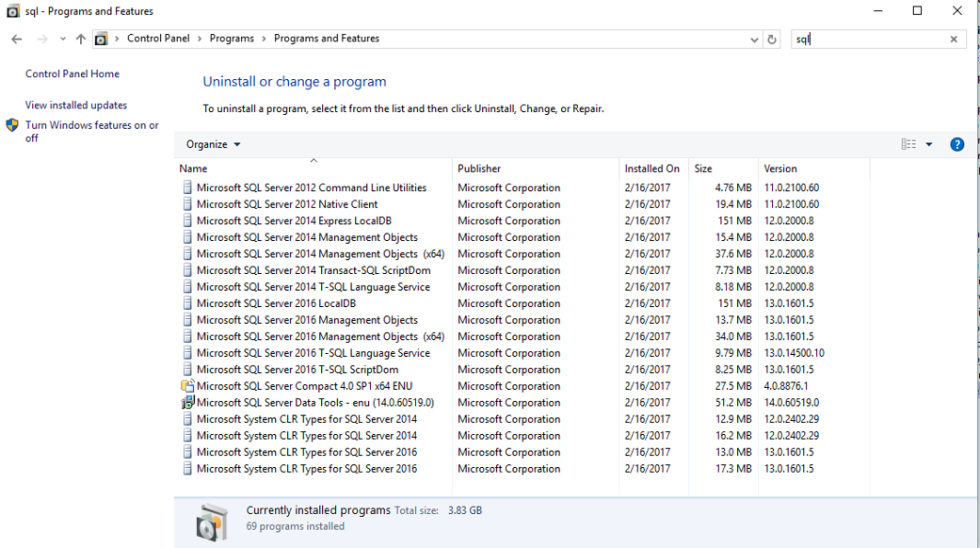Open the Help question mark button
Screen dimensions: 980x548
(956, 144)
